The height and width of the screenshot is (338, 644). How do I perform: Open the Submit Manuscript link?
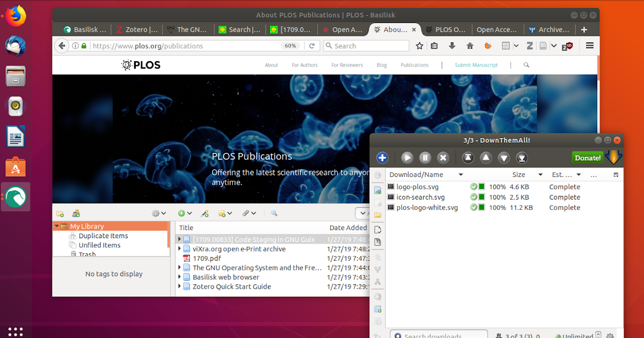(x=476, y=64)
